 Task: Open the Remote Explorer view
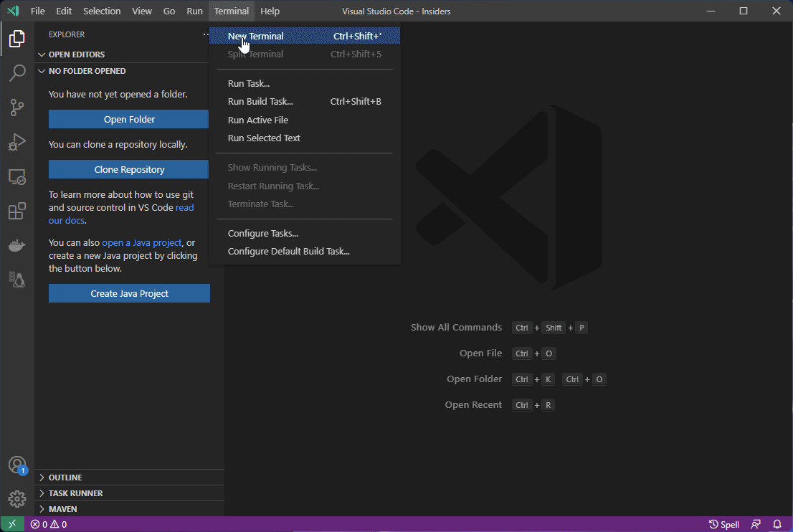tap(17, 176)
